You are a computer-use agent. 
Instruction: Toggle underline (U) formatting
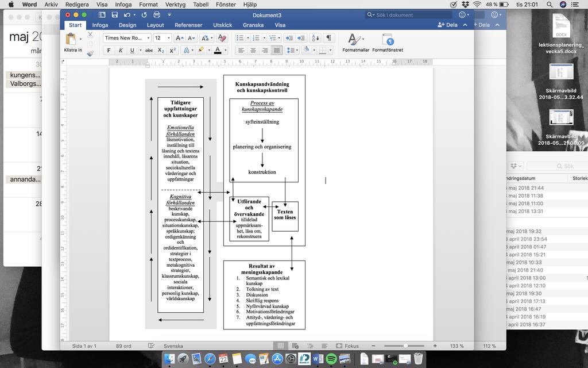coord(132,51)
